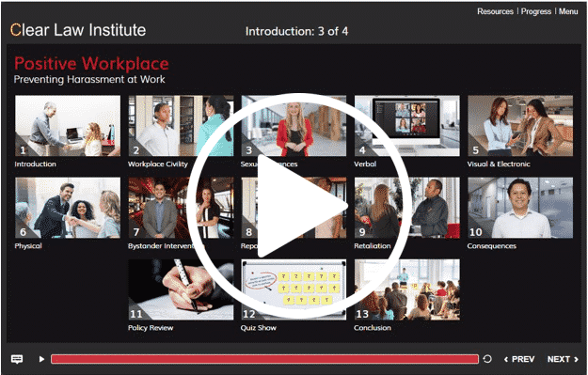Viewport: 588px width, 375px height.
Task: Click the 'Workplace Civility' label text
Action: 158,164
